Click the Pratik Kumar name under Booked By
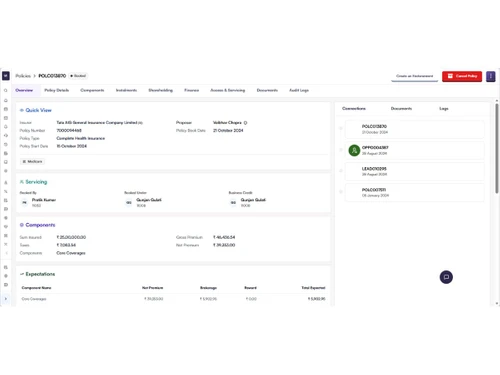This screenshot has height=375, width=500. coord(44,200)
